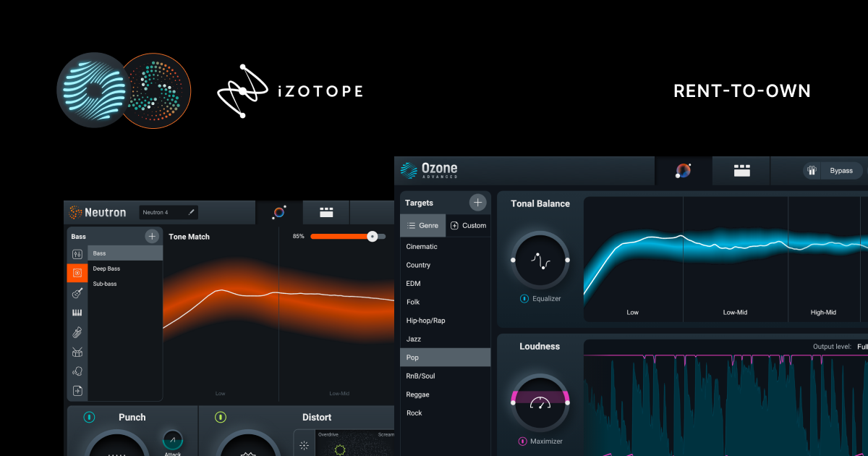868x456 pixels.
Task: Add a new target in Neutron's Bass panel
Action: click(152, 236)
